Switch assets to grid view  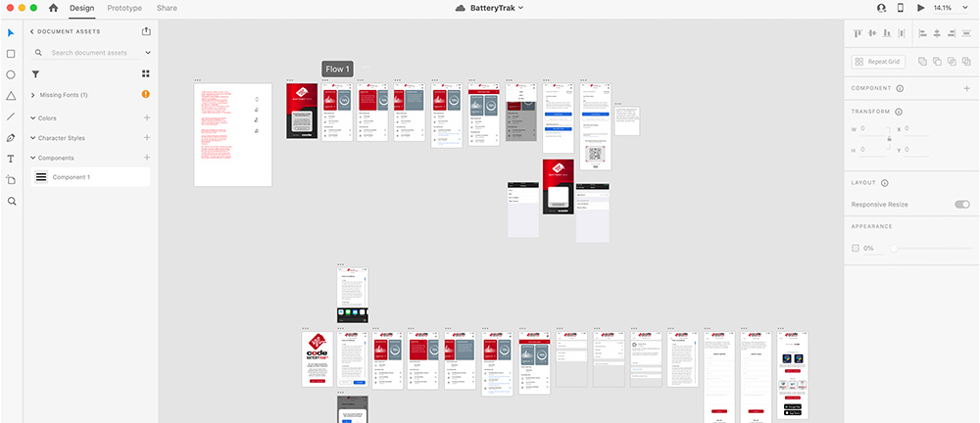[146, 73]
